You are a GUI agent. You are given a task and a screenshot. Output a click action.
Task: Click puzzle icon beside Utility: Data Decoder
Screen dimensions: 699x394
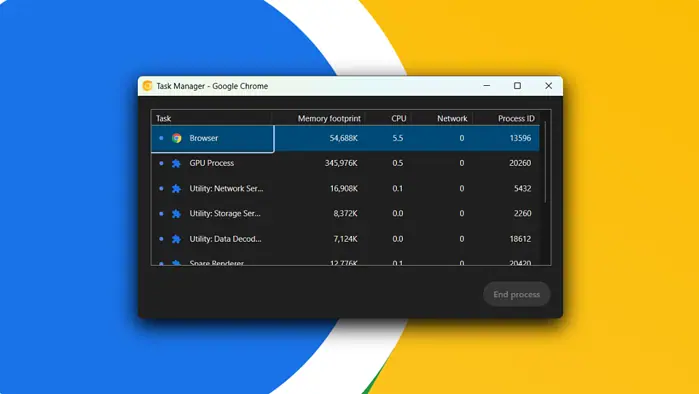177,239
